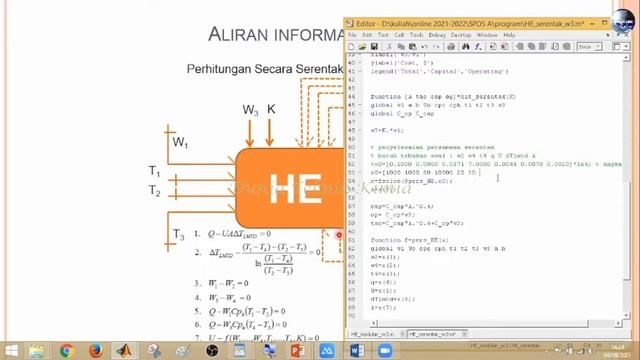Image resolution: width=640 pixels, height=360 pixels.
Task: Click the vertical scrollbar down arrow
Action: click(x=627, y=316)
